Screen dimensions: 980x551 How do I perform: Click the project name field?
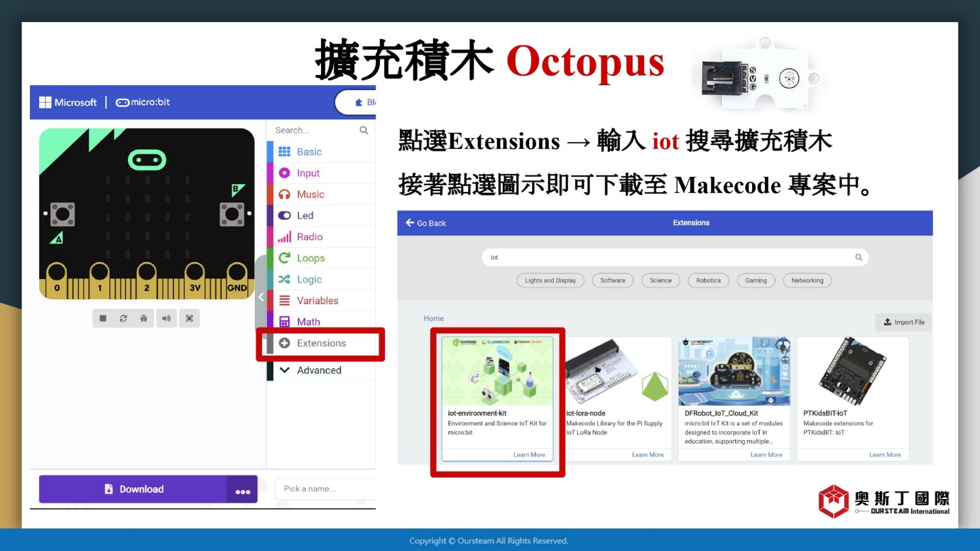coord(325,489)
